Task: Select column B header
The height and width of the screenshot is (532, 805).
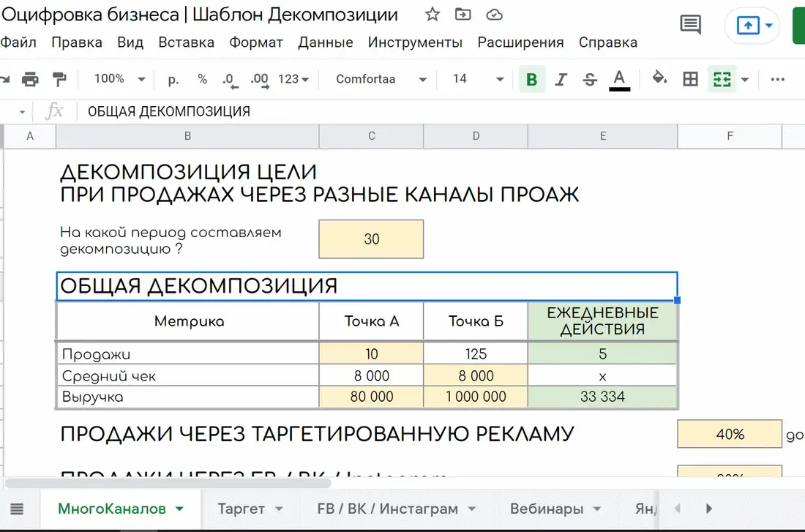Action: (x=187, y=136)
